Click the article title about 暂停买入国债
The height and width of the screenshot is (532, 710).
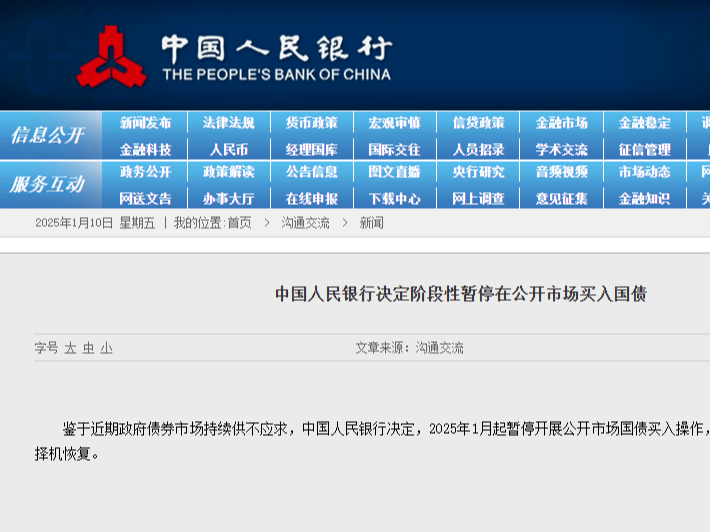point(461,294)
